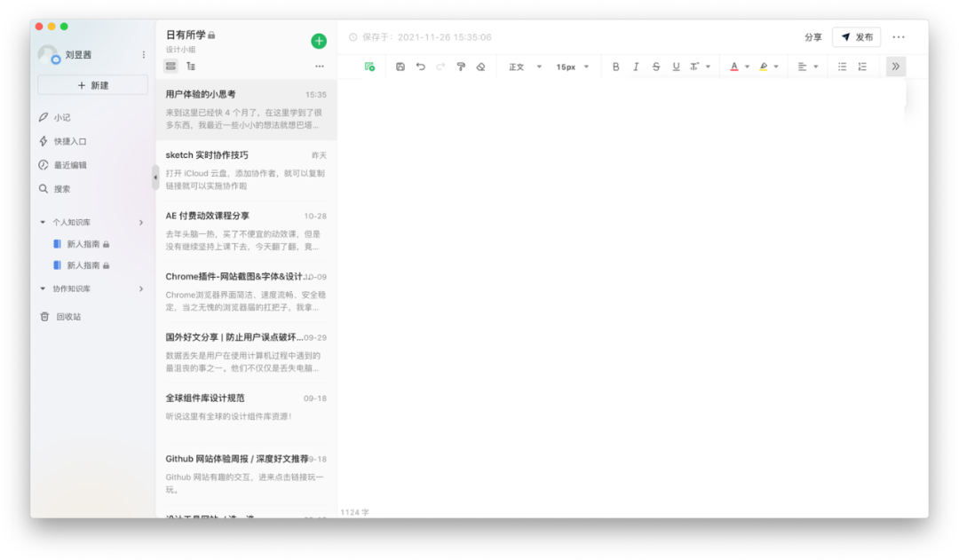Open the note 用户体验的小思考
The image size is (959, 560).
coord(246,109)
